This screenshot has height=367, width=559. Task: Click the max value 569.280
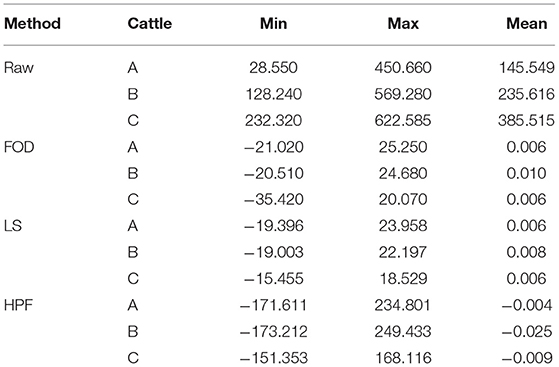[x=403, y=94]
